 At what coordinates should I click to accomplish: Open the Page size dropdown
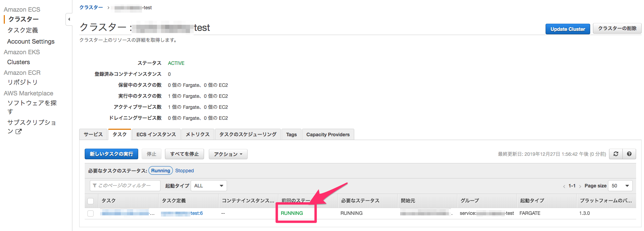click(620, 186)
